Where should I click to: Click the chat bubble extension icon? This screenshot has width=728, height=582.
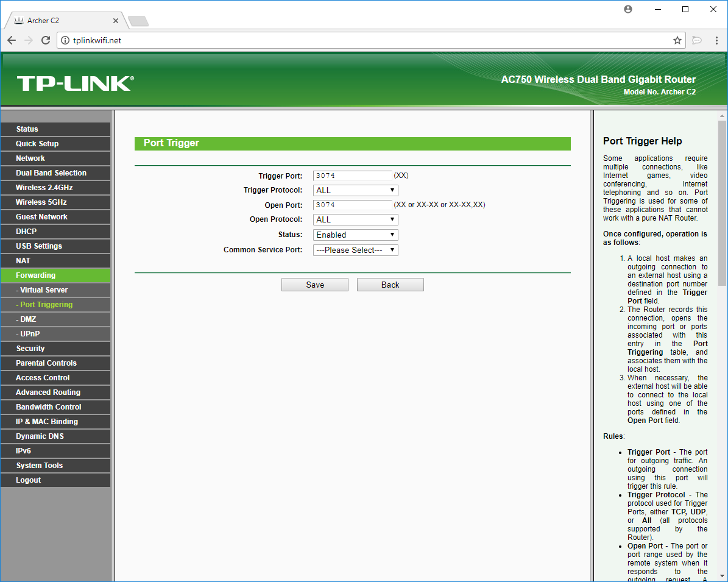(x=696, y=40)
